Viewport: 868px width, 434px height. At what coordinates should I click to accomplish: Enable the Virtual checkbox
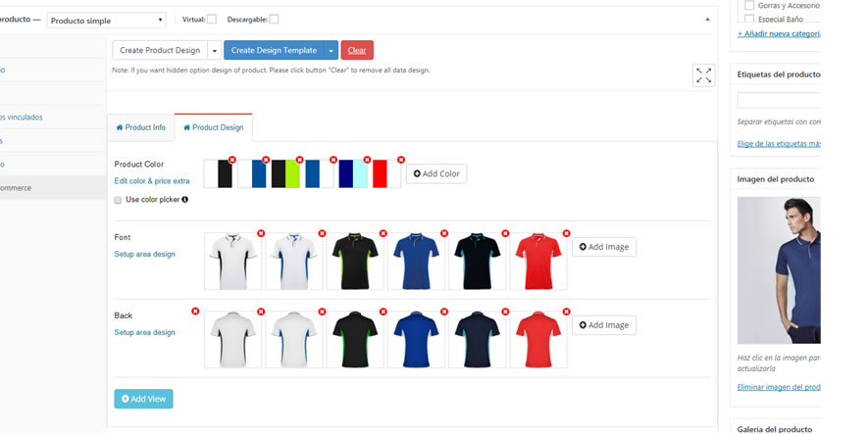[x=212, y=20]
